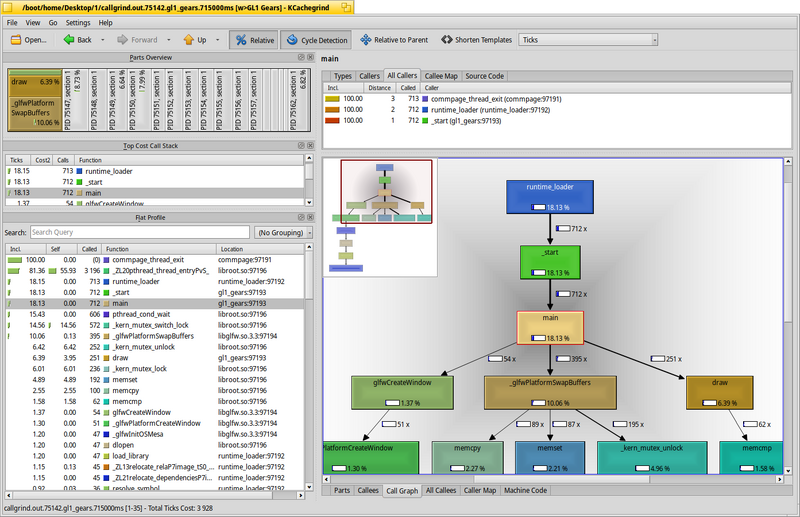Click the Search Query input field
Viewport: 800px width, 517px height.
point(140,233)
